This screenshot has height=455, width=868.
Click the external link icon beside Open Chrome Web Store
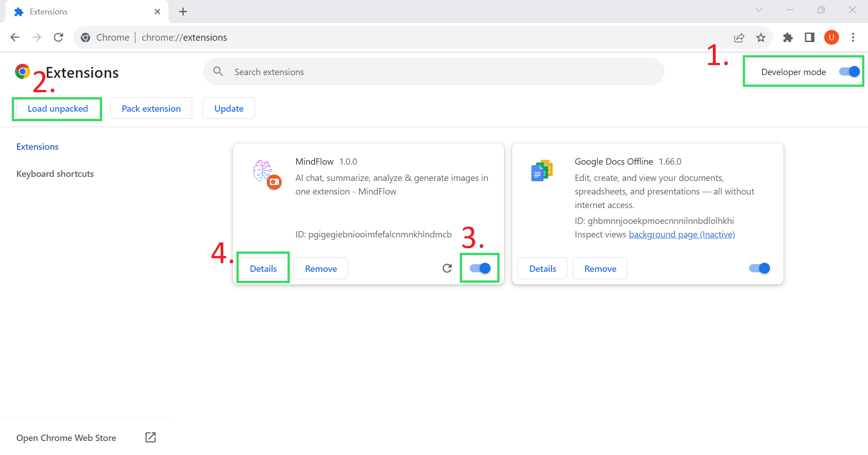pyautogui.click(x=151, y=437)
